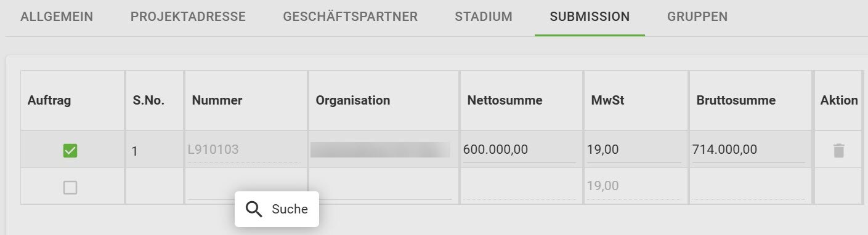Image resolution: width=868 pixels, height=235 pixels.
Task: Open the Allgemein tab
Action: point(57,17)
